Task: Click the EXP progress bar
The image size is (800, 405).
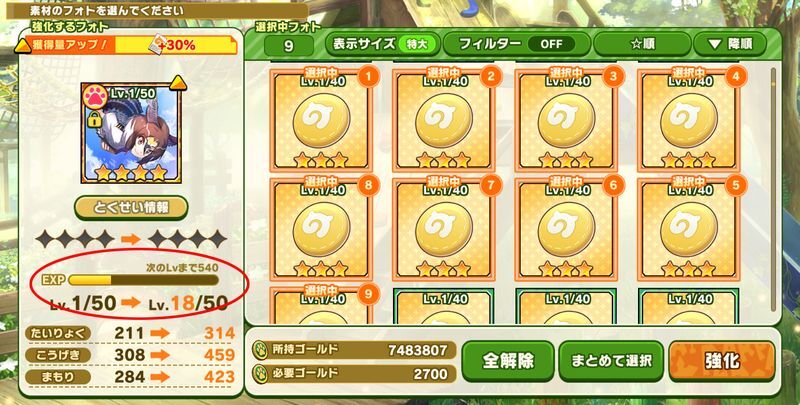Action: tap(143, 280)
